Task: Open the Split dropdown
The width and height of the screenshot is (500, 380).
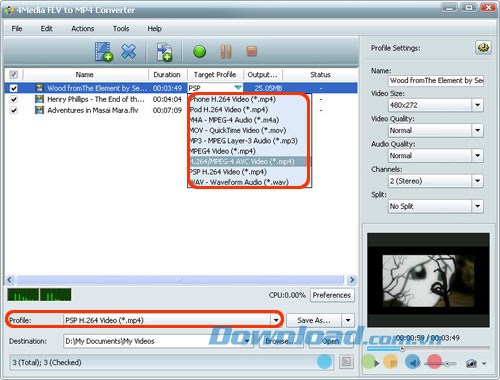Action: click(477, 206)
